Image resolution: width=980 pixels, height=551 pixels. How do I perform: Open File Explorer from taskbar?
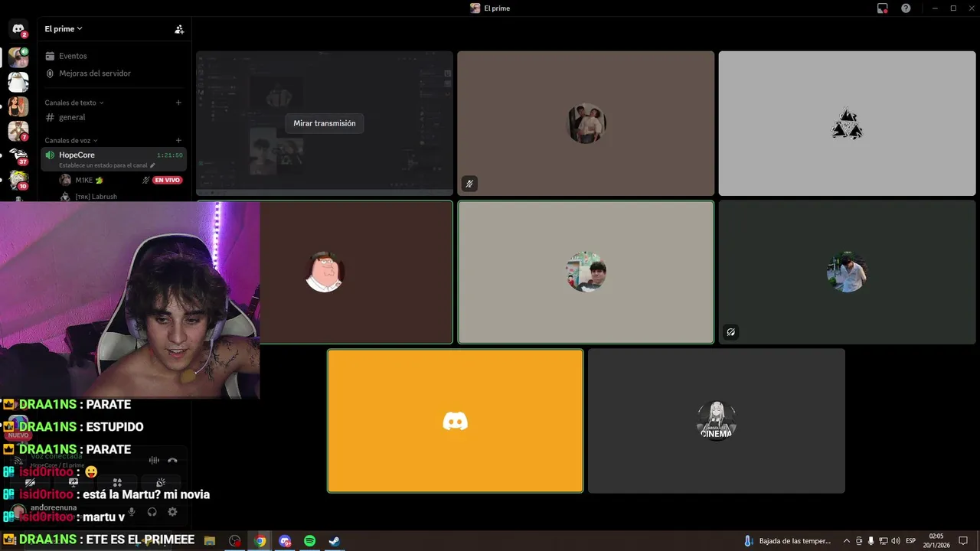[210, 541]
